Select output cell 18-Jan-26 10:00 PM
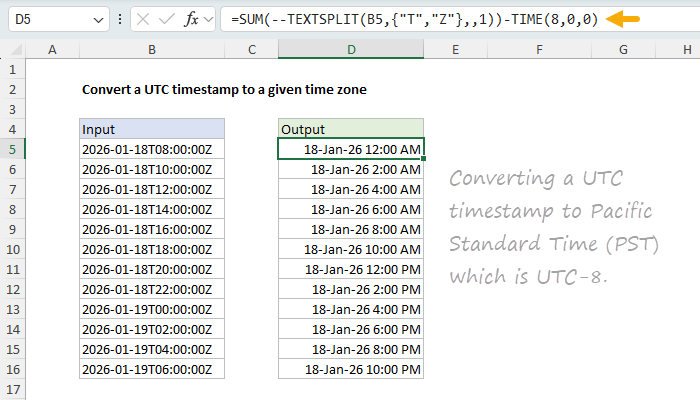The width and height of the screenshot is (700, 400). (351, 369)
